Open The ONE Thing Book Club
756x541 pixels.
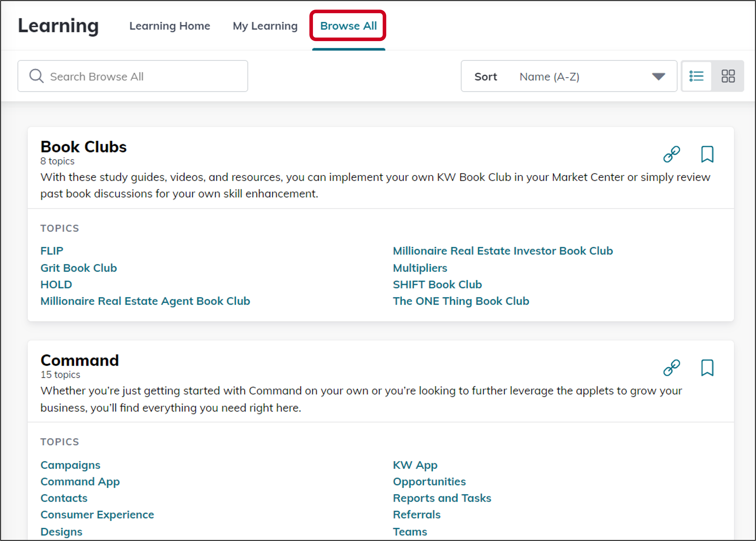coord(461,301)
